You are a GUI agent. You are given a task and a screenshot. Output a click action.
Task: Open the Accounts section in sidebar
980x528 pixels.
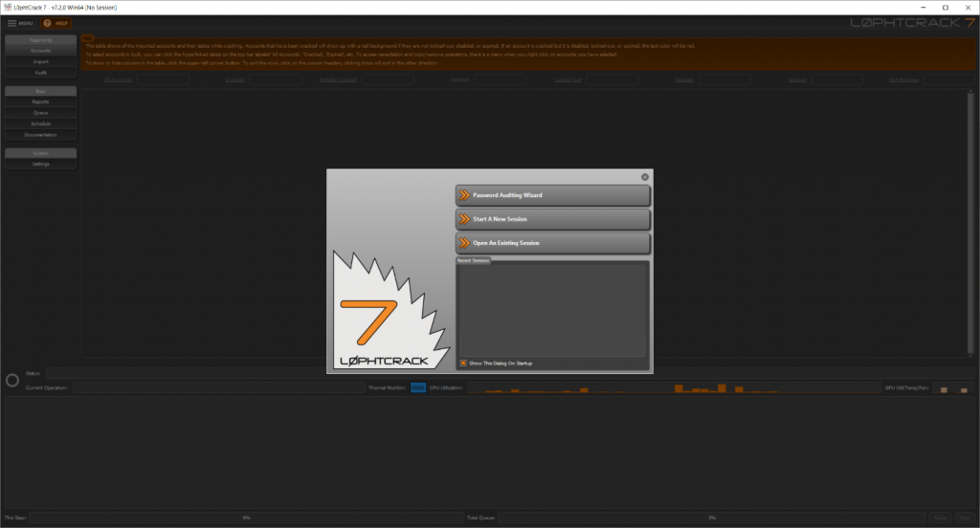coord(40,51)
